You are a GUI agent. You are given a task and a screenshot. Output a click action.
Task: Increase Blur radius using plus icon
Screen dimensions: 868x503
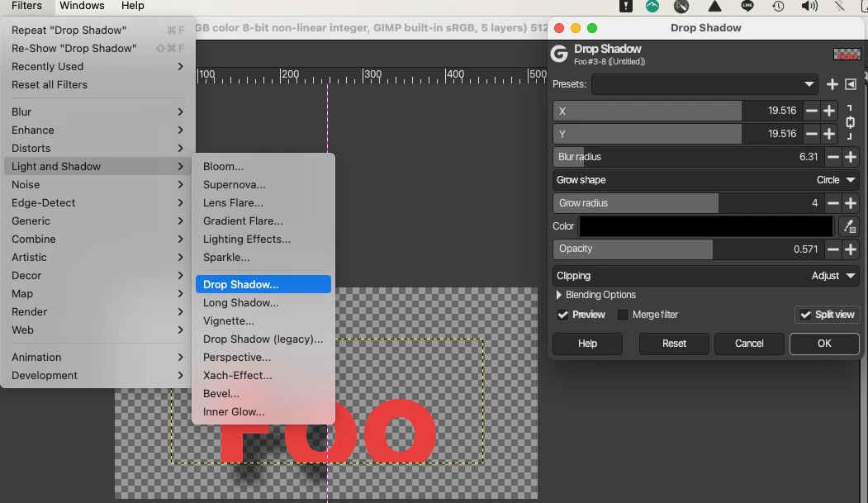tap(851, 157)
